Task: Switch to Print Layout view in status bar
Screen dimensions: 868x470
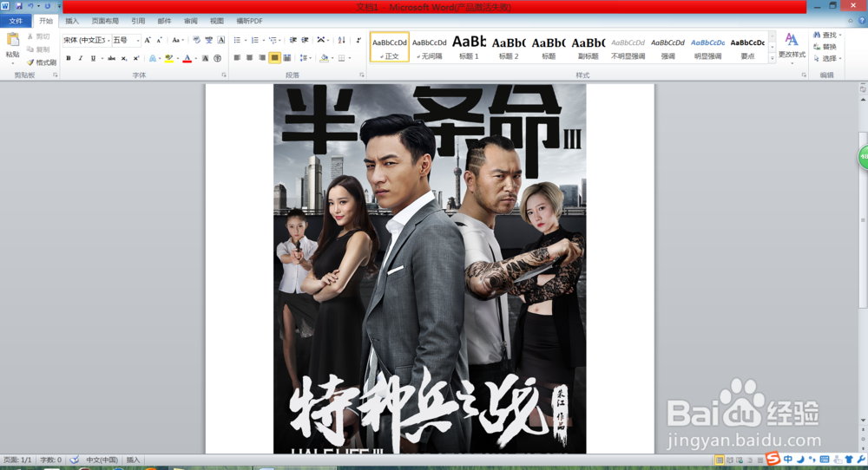Action: coord(719,460)
